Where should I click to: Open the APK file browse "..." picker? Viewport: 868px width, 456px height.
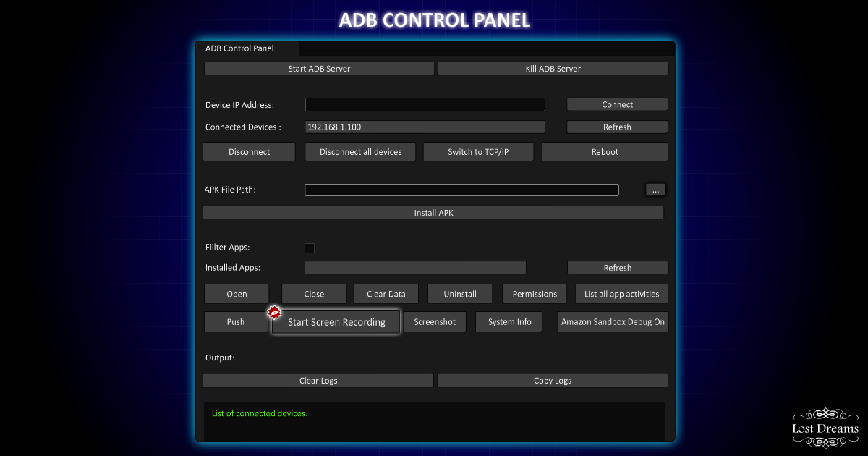[655, 189]
